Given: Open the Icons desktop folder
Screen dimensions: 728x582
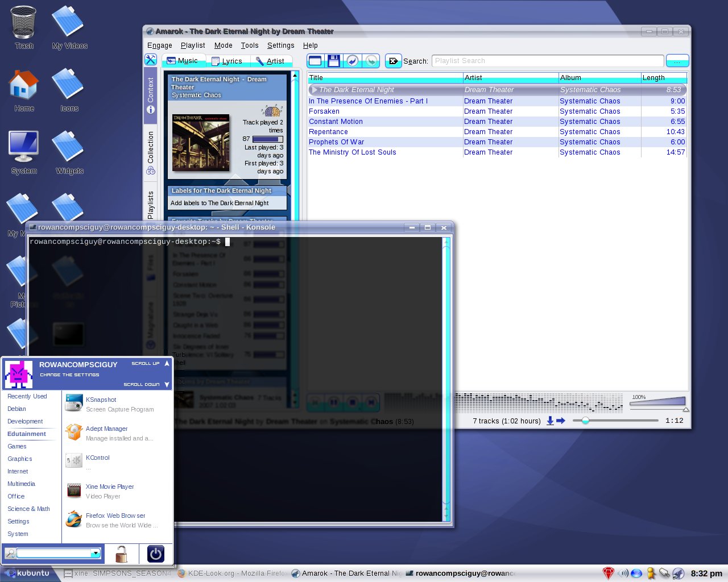Looking at the screenshot, I should coord(69,90).
